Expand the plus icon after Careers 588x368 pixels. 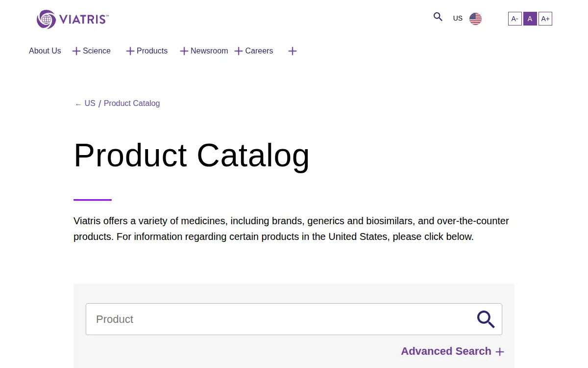293,51
